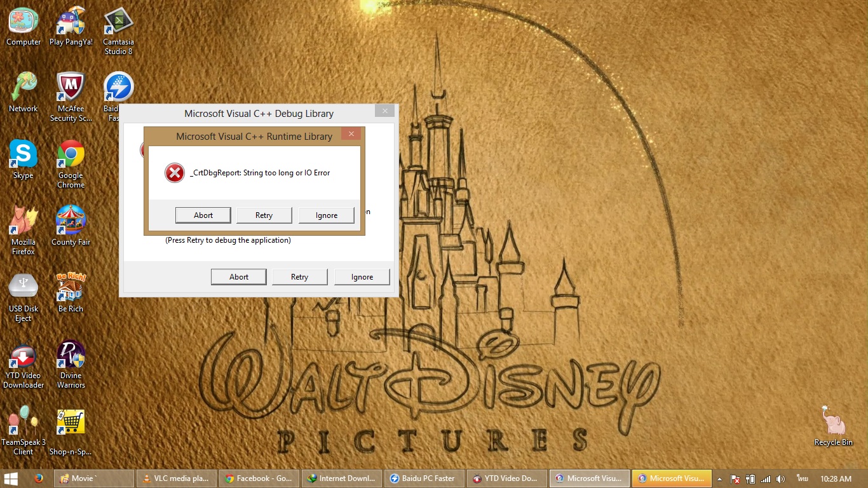Select the Be Rich game shortcut
The width and height of the screenshot is (868, 488).
[71, 292]
